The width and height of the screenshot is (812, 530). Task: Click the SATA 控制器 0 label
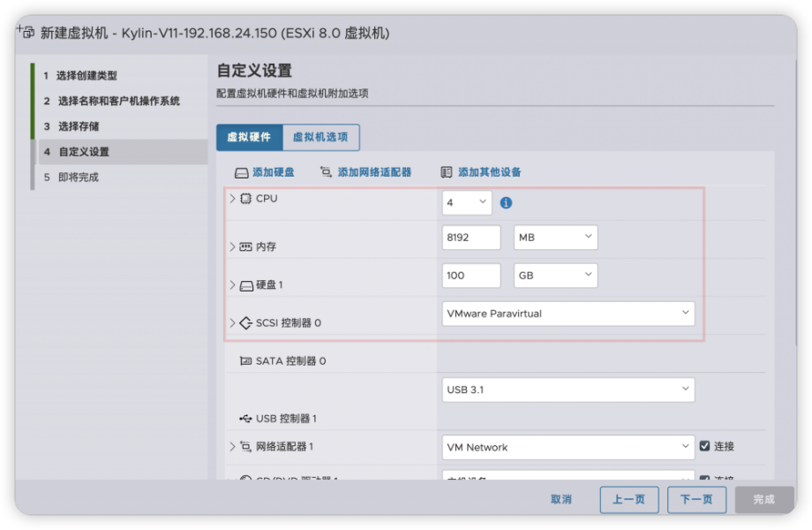tap(290, 361)
